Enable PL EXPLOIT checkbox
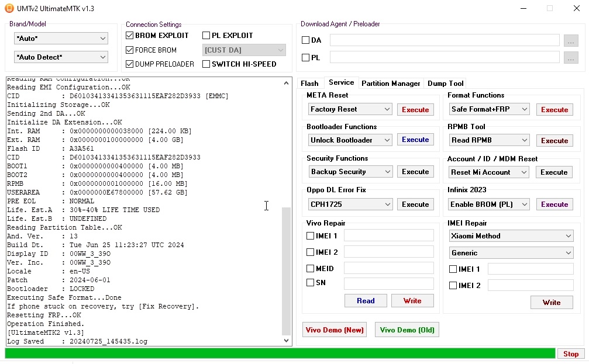Screen dimensions: 589x364 pyautogui.click(x=206, y=35)
